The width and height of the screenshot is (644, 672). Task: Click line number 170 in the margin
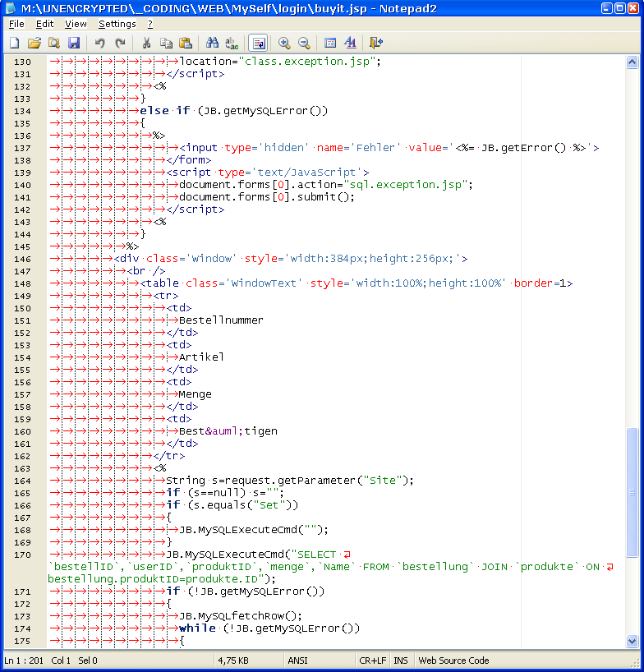pyautogui.click(x=22, y=555)
